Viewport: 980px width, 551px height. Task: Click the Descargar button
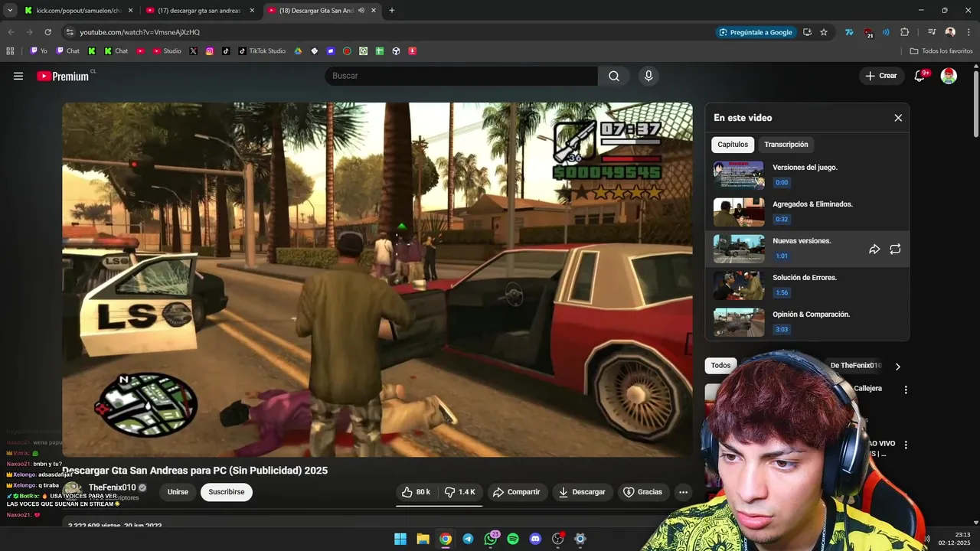(582, 492)
